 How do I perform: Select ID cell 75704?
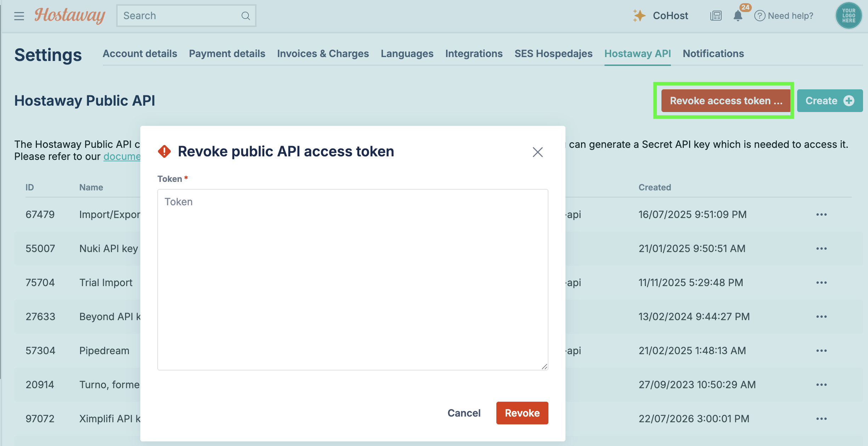point(40,283)
